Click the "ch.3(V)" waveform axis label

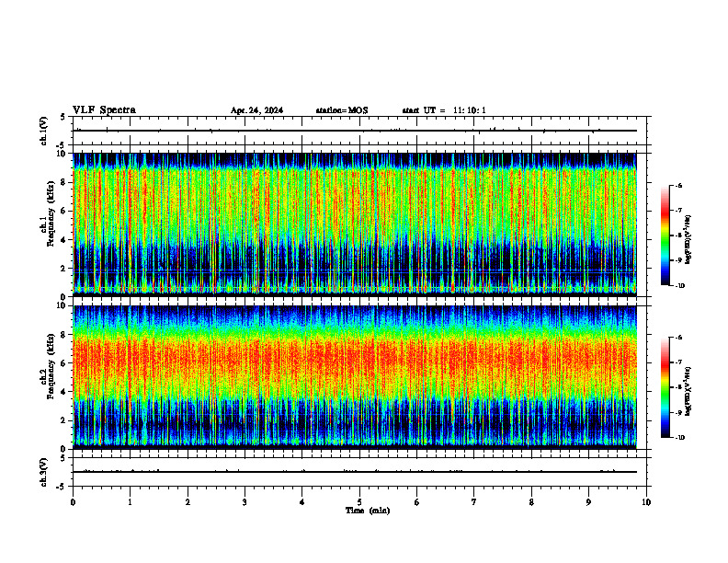click(44, 472)
